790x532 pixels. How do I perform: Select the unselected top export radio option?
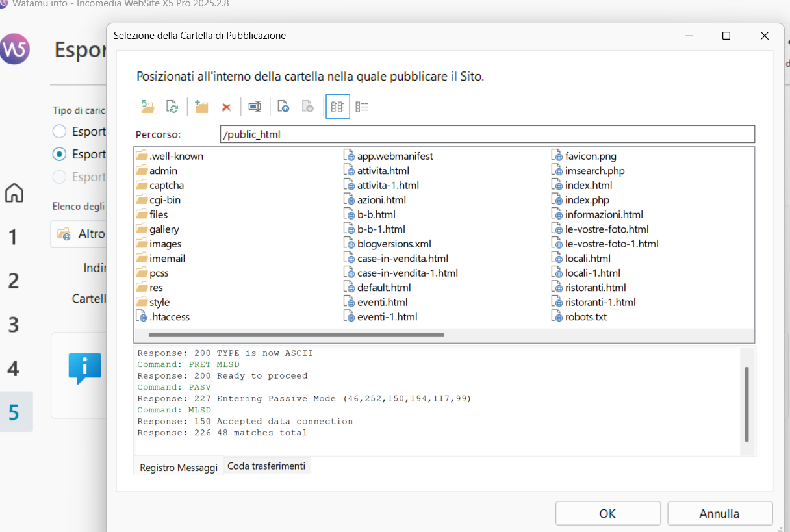(x=59, y=132)
